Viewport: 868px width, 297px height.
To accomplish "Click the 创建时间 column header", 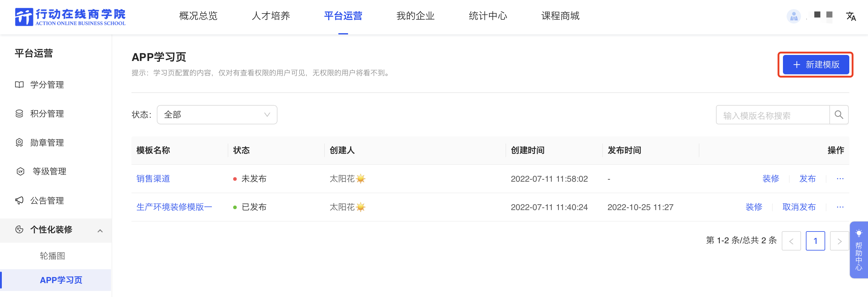I will point(527,150).
